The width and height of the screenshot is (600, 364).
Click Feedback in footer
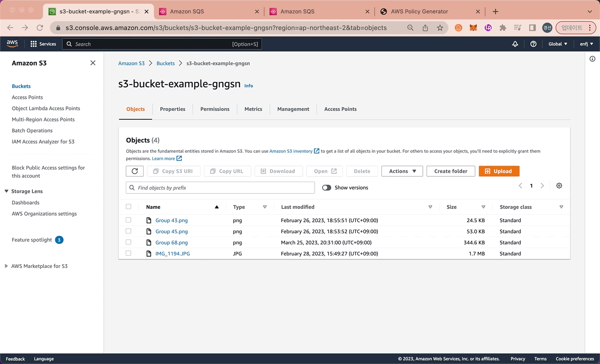click(15, 359)
